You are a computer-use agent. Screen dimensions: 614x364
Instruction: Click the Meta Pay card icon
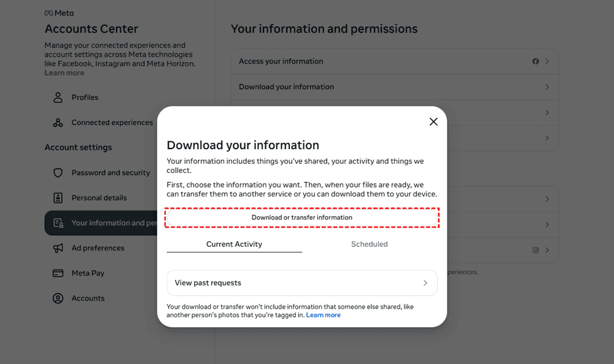[58, 273]
